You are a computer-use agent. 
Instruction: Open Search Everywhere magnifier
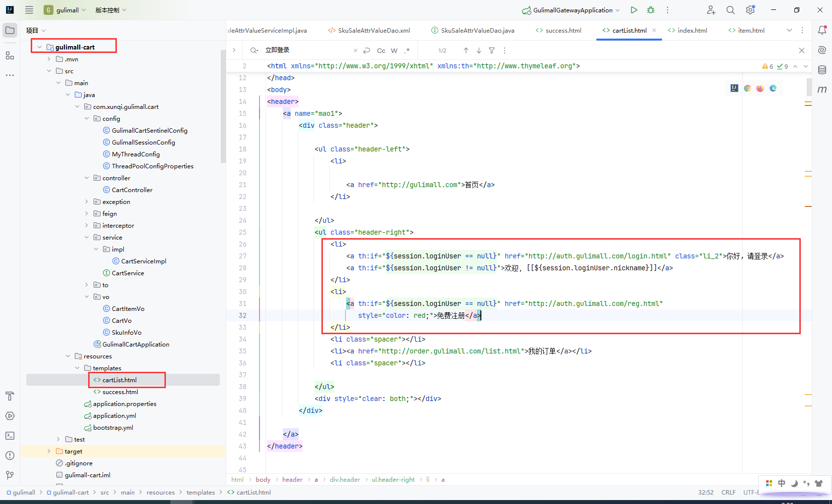pos(730,10)
